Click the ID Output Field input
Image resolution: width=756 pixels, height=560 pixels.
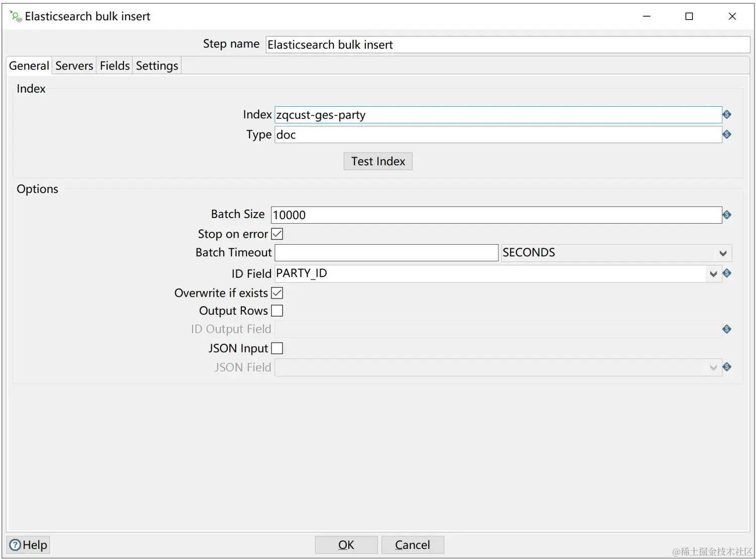coord(498,329)
